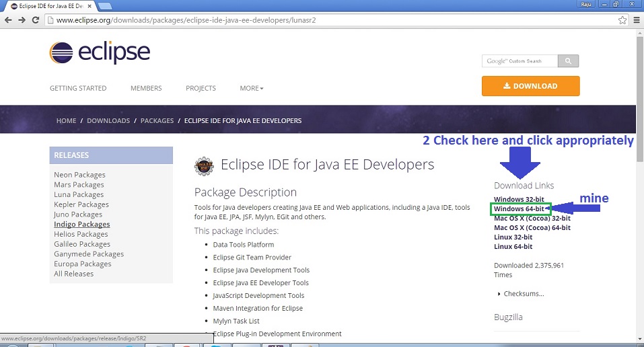
Task: Open Europa Packages release
Action: click(x=83, y=264)
